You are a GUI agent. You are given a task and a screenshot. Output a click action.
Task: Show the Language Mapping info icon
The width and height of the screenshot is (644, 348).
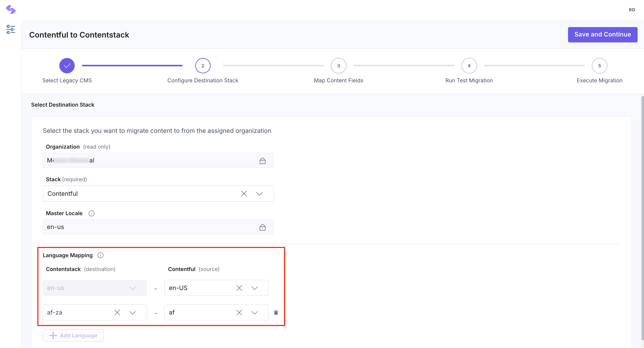[x=100, y=255]
